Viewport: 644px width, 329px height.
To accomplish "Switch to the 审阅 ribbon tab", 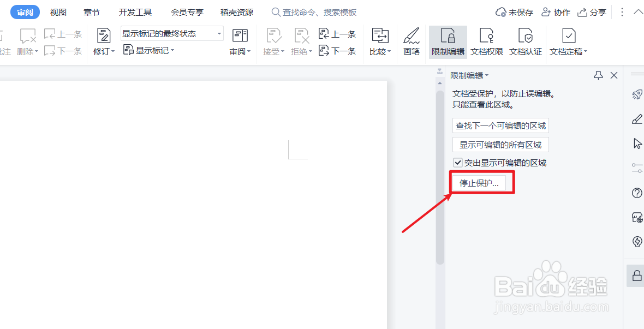I will coord(25,13).
